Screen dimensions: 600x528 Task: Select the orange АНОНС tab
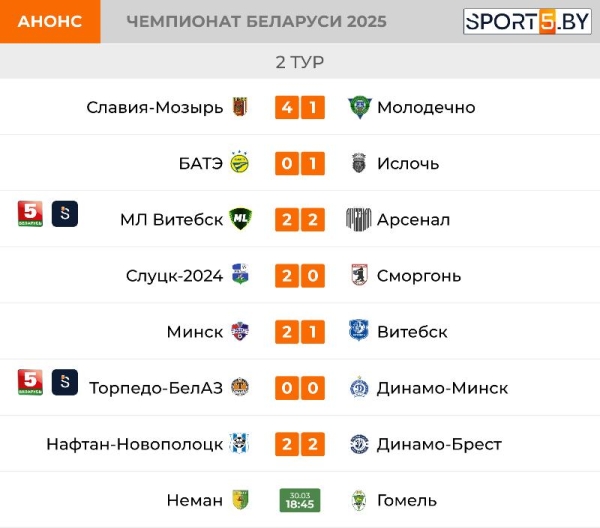[50, 21]
